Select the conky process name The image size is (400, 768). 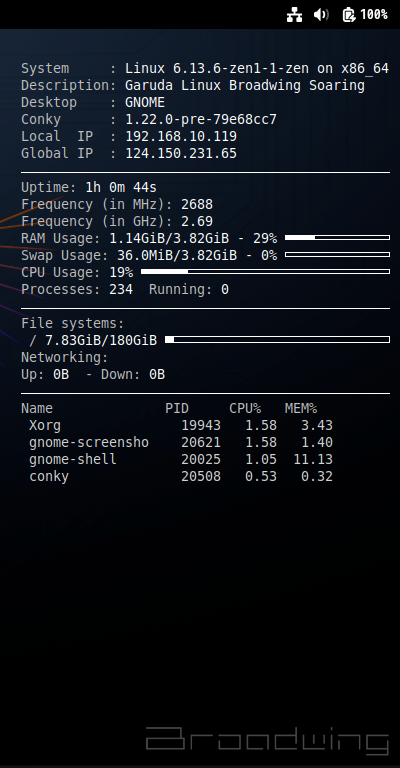[49, 477]
